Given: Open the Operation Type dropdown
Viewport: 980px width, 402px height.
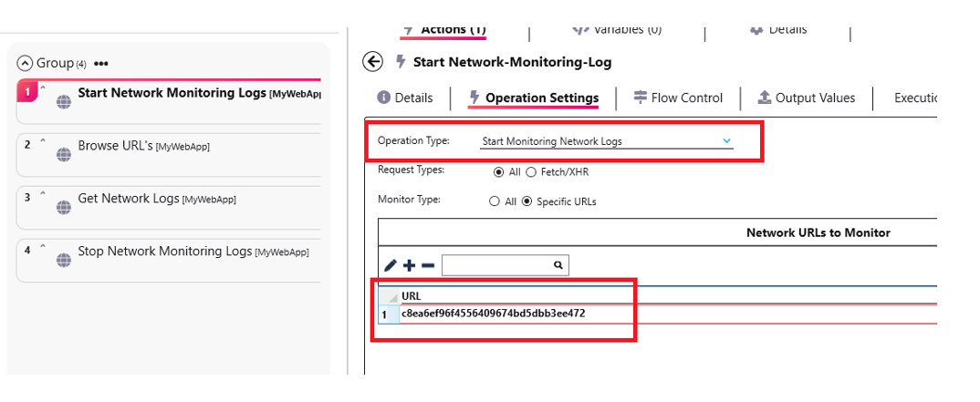Looking at the screenshot, I should (x=726, y=141).
